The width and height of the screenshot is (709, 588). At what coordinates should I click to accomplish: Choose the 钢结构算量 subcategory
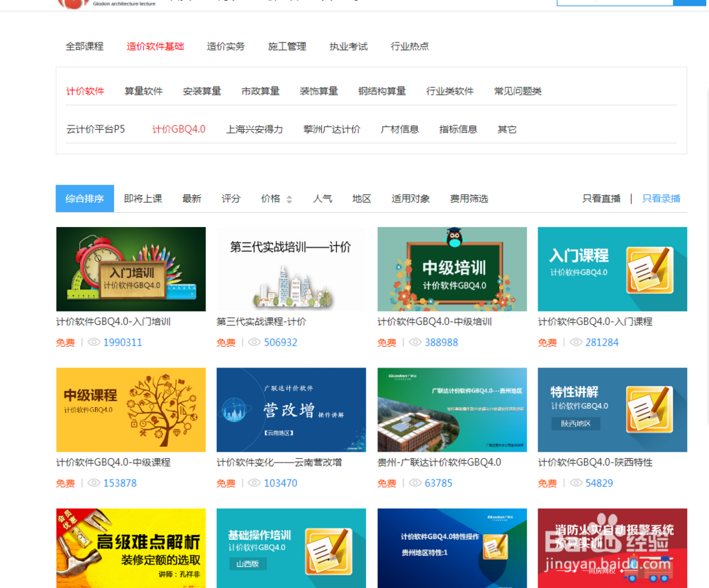coord(382,91)
